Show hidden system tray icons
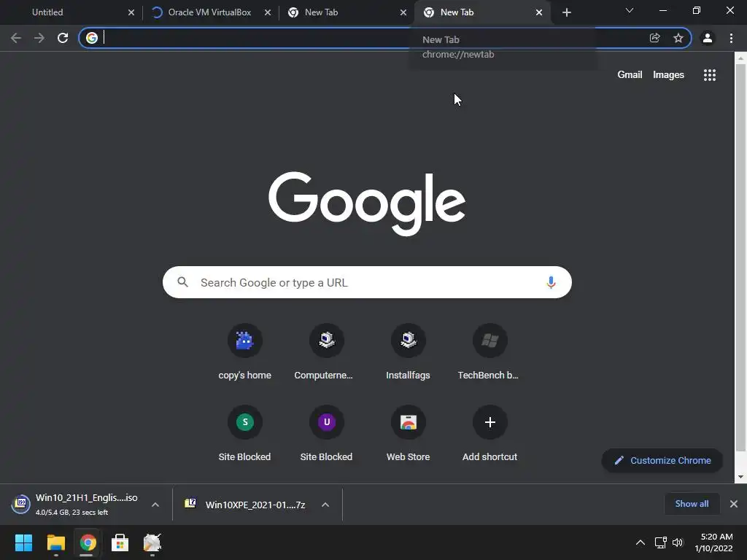The width and height of the screenshot is (747, 560). point(640,542)
